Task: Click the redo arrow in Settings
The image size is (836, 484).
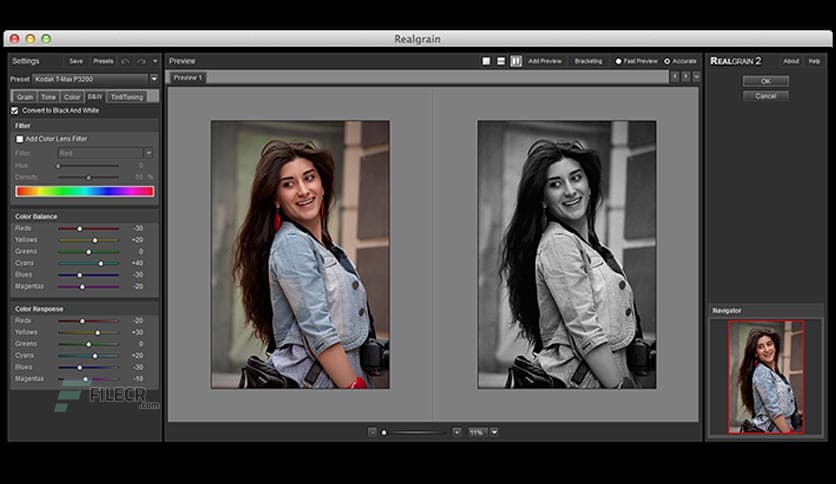Action: pos(141,61)
